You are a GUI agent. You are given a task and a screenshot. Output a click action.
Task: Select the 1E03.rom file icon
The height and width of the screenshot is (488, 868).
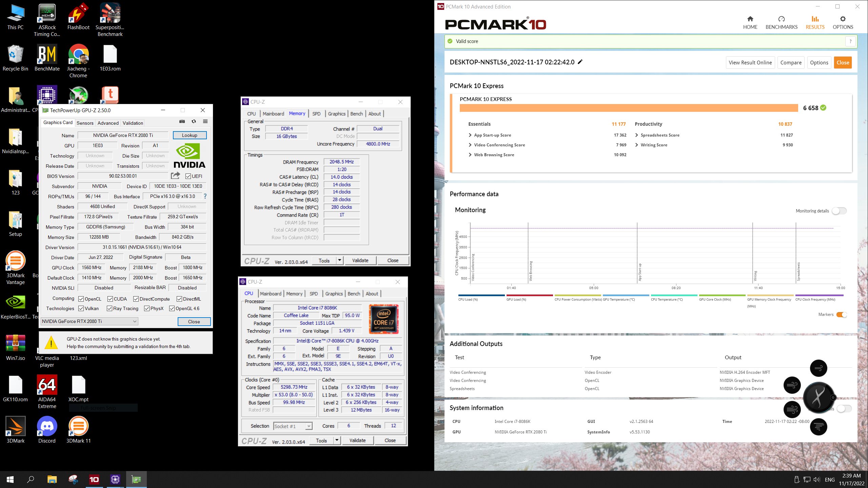tap(110, 58)
